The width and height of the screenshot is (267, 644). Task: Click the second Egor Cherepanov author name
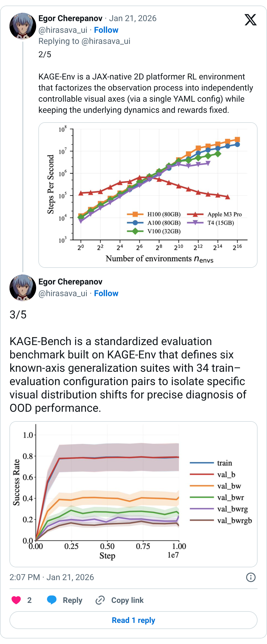[x=70, y=282]
